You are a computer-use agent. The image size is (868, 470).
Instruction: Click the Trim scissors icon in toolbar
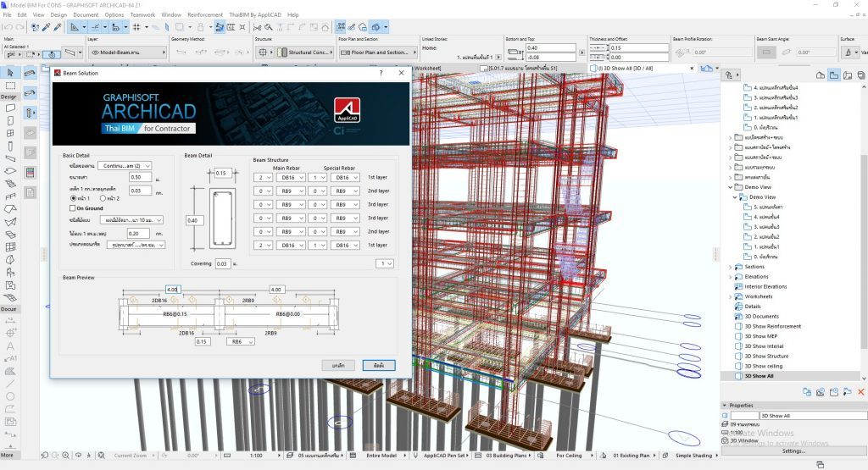point(257,26)
